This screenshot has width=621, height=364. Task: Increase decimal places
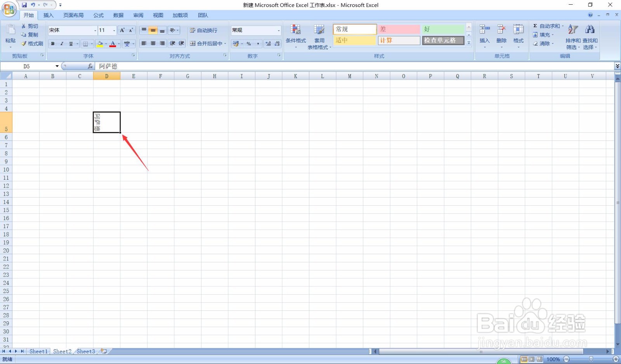pos(268,44)
